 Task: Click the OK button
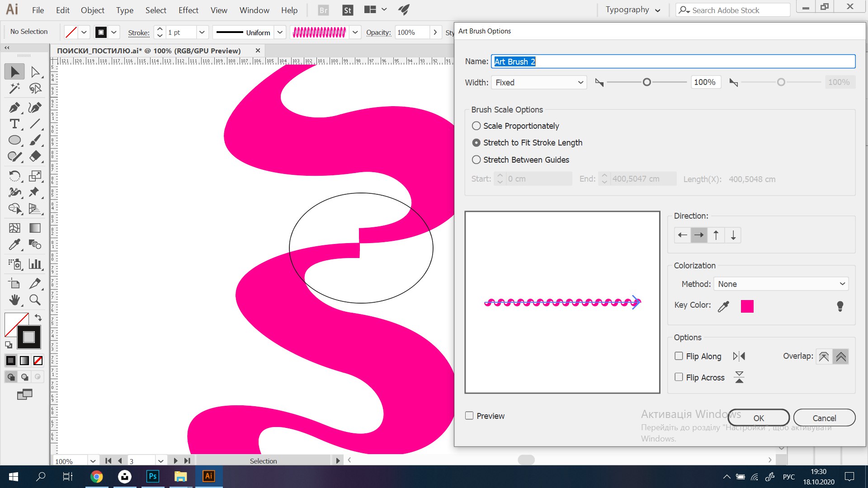759,418
